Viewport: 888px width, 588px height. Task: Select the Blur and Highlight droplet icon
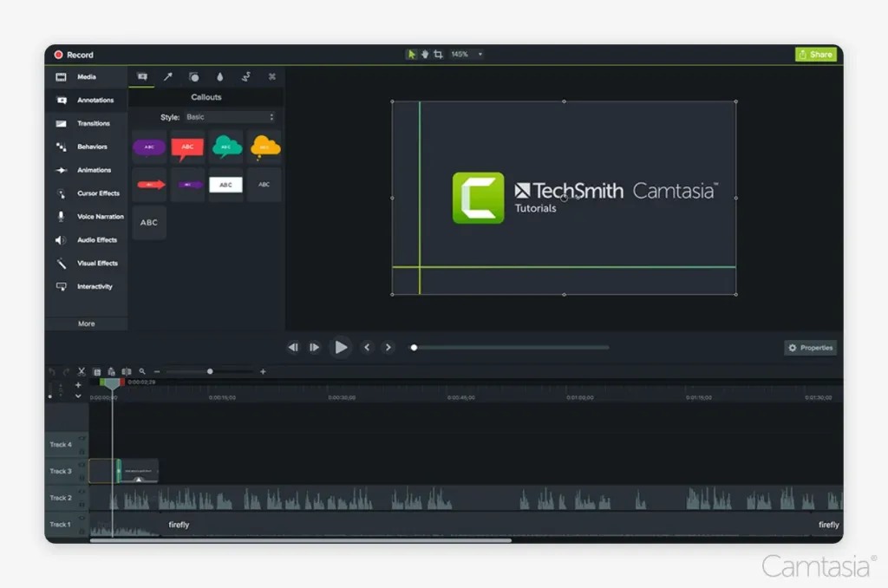220,76
